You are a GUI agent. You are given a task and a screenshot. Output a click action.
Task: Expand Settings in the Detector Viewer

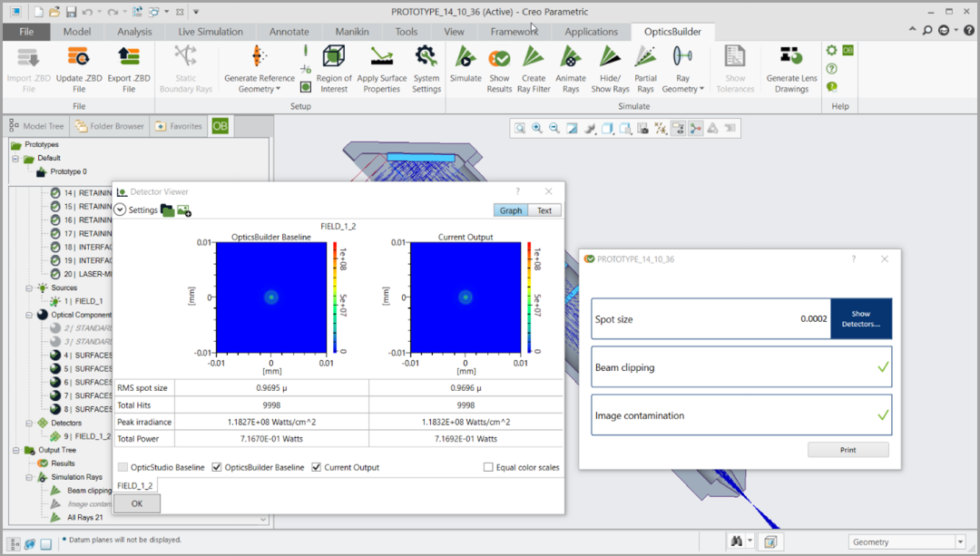click(121, 210)
